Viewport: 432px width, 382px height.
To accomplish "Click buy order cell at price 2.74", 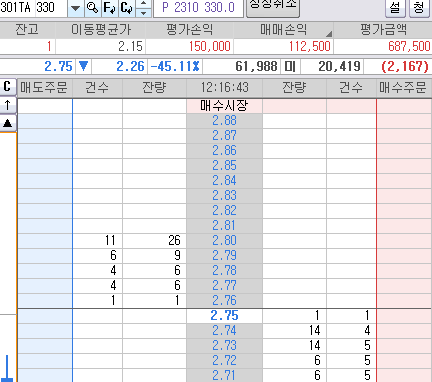I will click(x=404, y=331).
